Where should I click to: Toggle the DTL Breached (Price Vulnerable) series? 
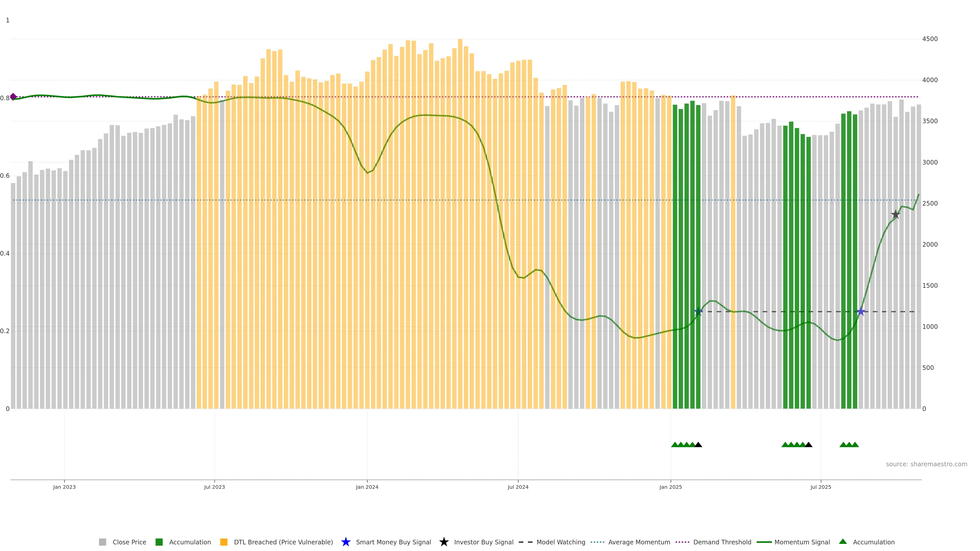(283, 542)
